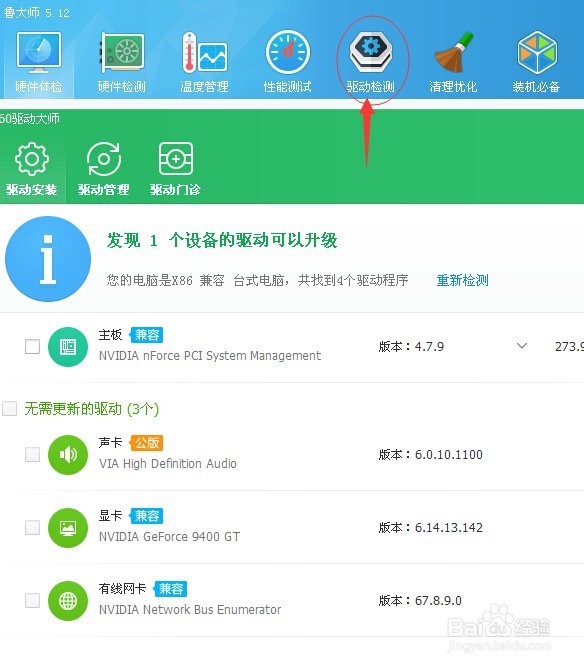Viewport: 584px width, 666px height.
Task: Click the text NVIDIA Network Bus Enumerator
Action: pos(190,610)
